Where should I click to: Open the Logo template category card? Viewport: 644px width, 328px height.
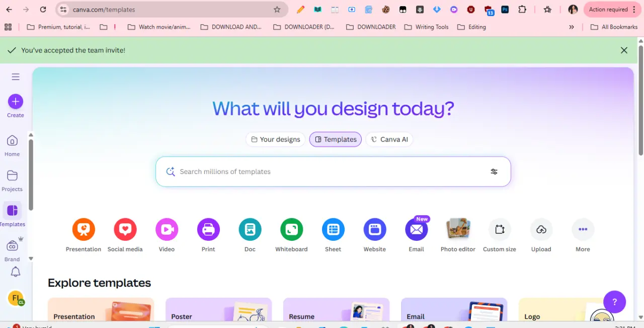coord(572,309)
